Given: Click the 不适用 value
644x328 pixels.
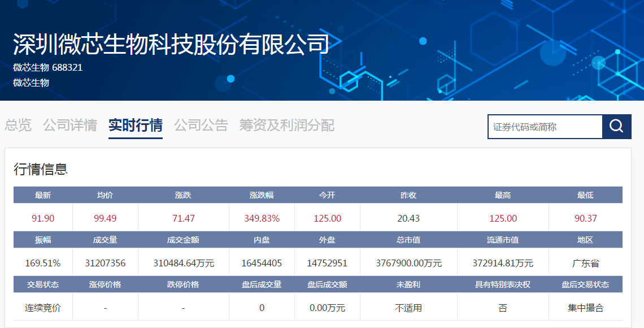Looking at the screenshot, I should pyautogui.click(x=408, y=308).
